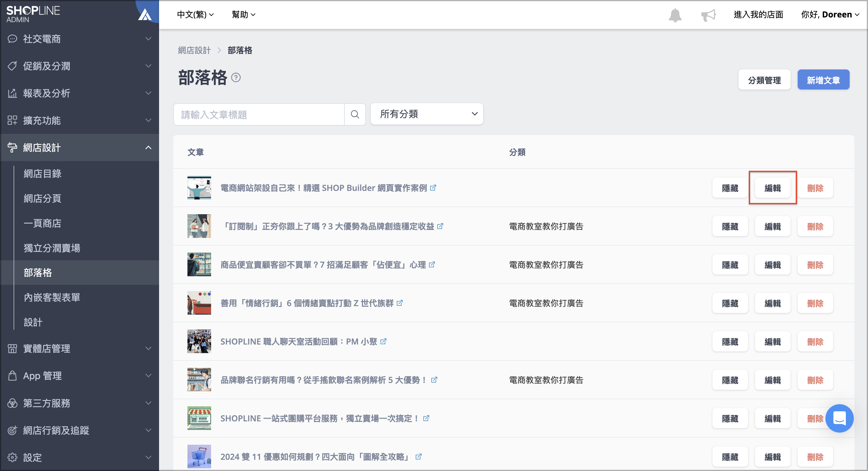Click the 報表及分析 chart icon

pyautogui.click(x=12, y=93)
